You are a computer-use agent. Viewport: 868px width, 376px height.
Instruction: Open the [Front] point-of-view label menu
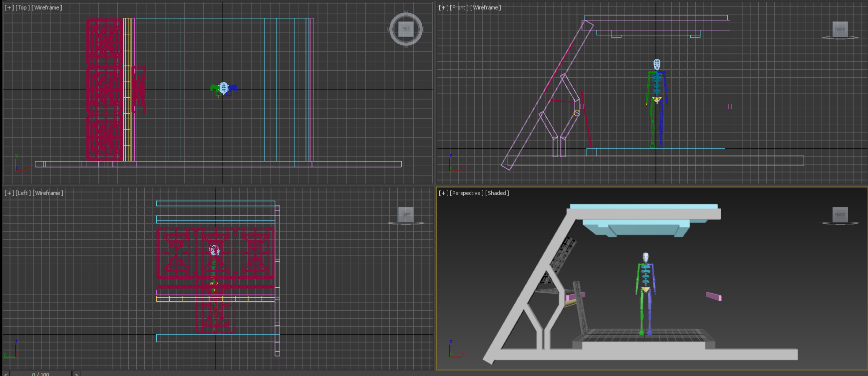click(x=459, y=7)
